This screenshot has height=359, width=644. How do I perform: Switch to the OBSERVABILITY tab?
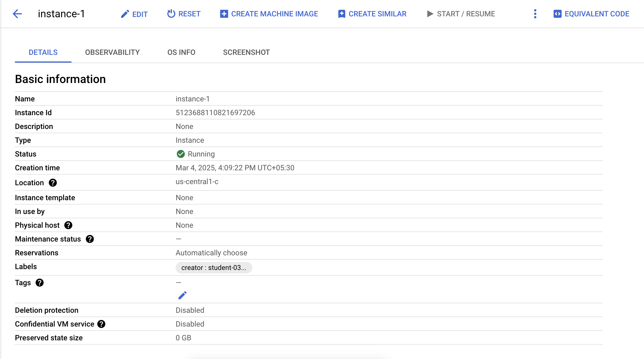click(112, 52)
